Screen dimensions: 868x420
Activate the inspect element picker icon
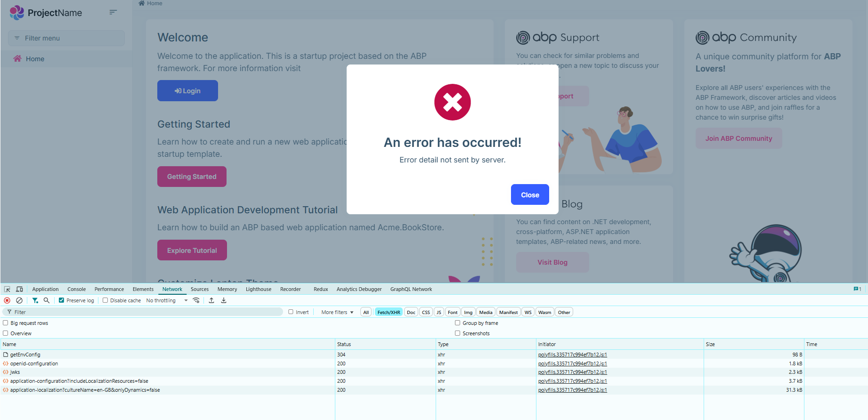[7, 289]
